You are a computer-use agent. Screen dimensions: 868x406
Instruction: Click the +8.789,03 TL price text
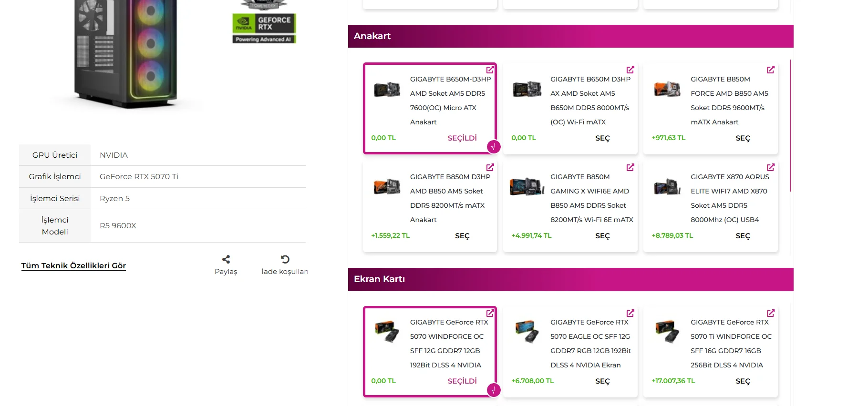[x=672, y=235]
